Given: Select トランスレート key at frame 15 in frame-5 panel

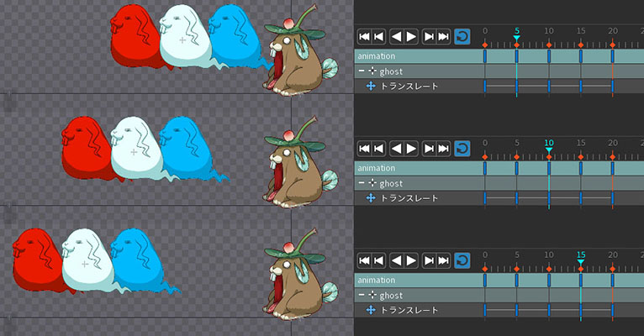Looking at the screenshot, I should [581, 87].
